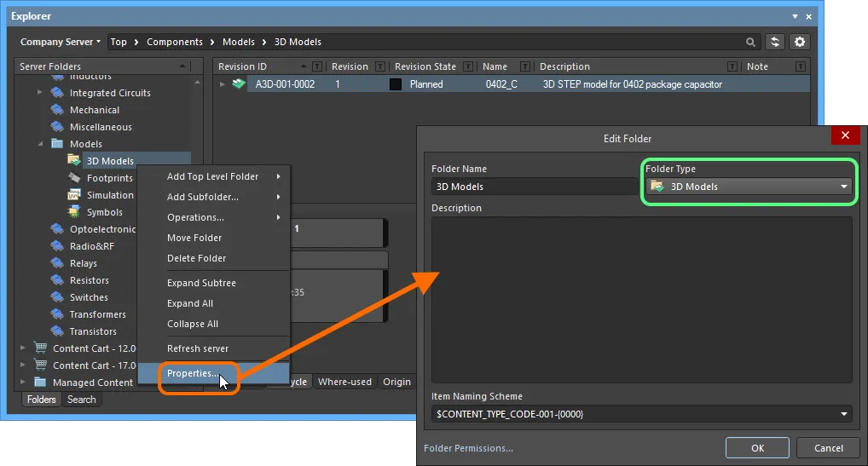Select Properties in context menu
Image resolution: width=868 pixels, height=466 pixels.
[x=214, y=373]
